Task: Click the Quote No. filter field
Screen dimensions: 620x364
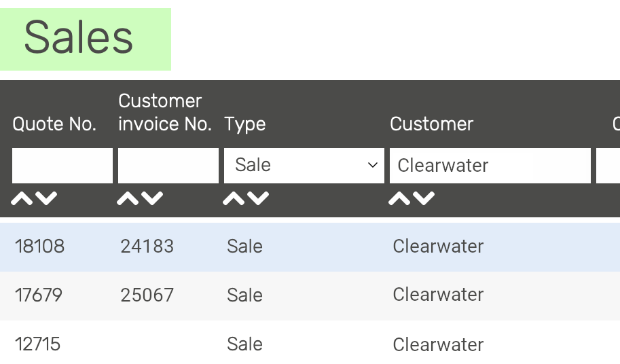Action: click(x=62, y=166)
